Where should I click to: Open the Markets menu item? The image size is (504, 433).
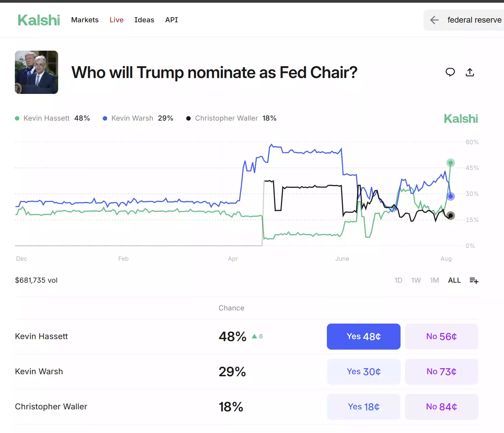pos(85,20)
